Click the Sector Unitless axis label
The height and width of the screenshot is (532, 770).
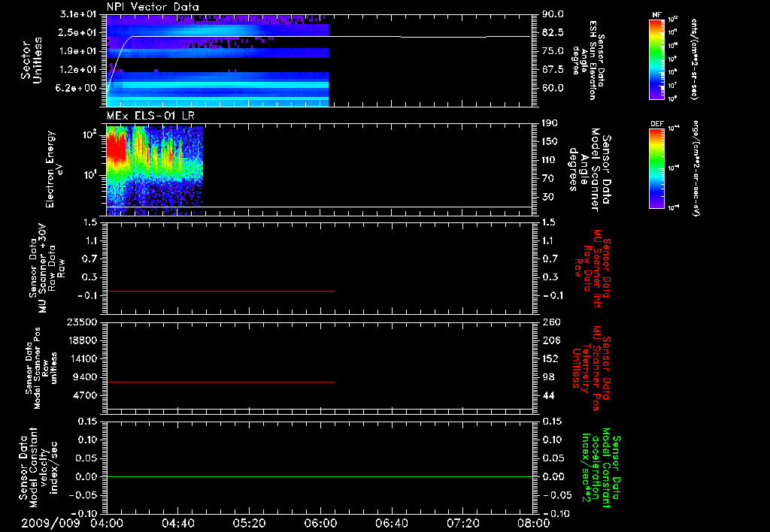(32, 60)
